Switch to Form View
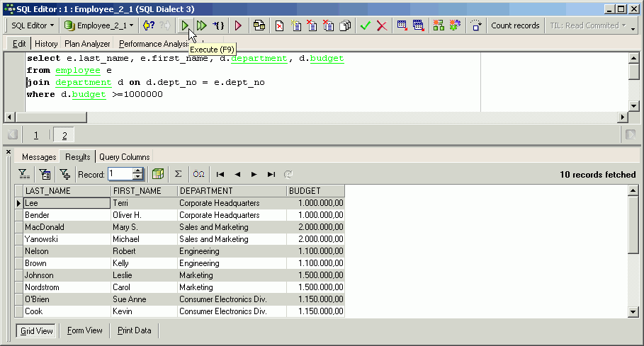The height and width of the screenshot is (346, 644). coord(84,330)
